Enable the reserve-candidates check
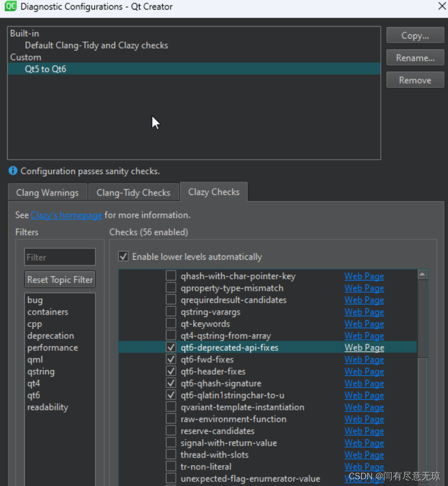Image resolution: width=448 pixels, height=486 pixels. point(171,431)
